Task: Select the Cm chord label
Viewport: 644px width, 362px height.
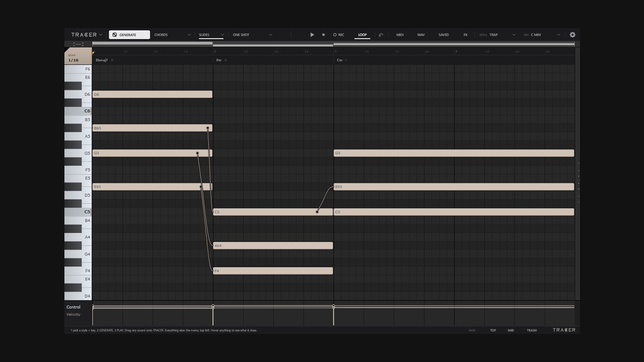Action: [x=339, y=60]
